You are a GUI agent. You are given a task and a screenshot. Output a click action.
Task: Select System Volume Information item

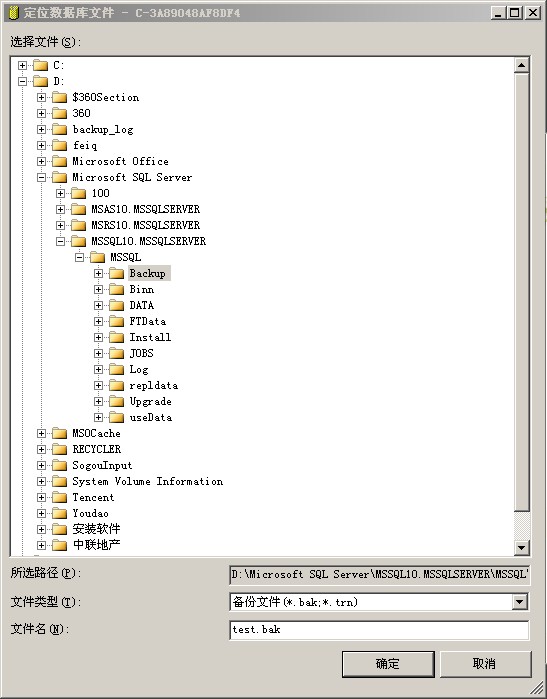click(148, 481)
